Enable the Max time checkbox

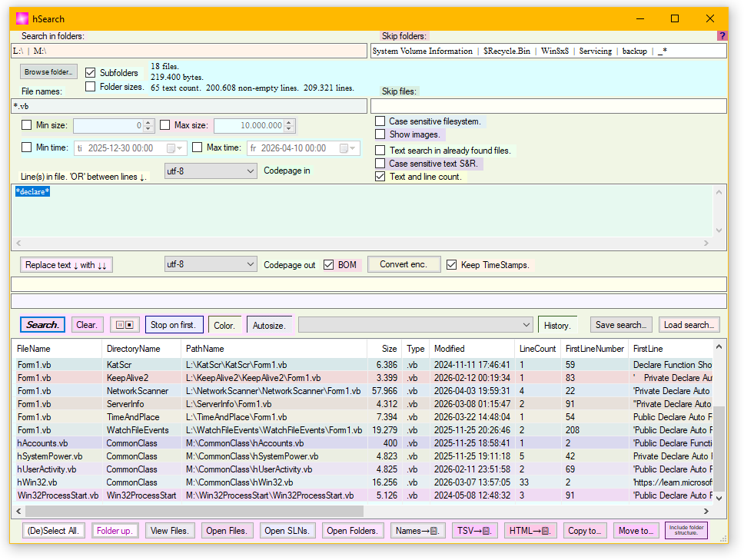click(x=197, y=147)
